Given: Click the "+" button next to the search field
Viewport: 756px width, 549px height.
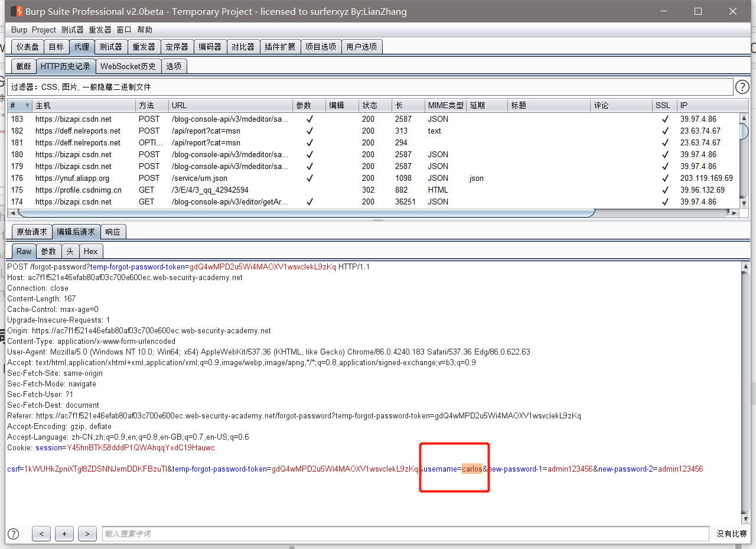Looking at the screenshot, I should pyautogui.click(x=64, y=534).
